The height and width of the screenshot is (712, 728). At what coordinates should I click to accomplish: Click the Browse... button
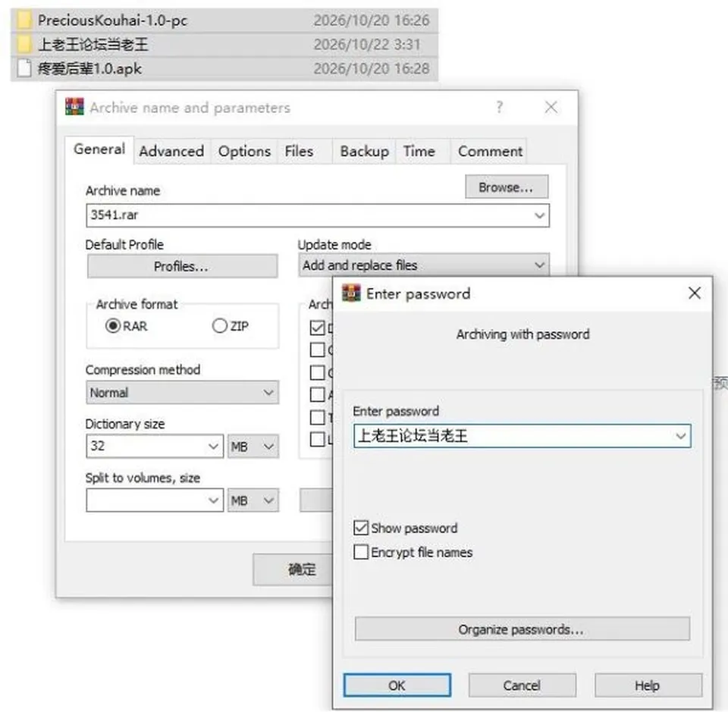[x=507, y=187]
